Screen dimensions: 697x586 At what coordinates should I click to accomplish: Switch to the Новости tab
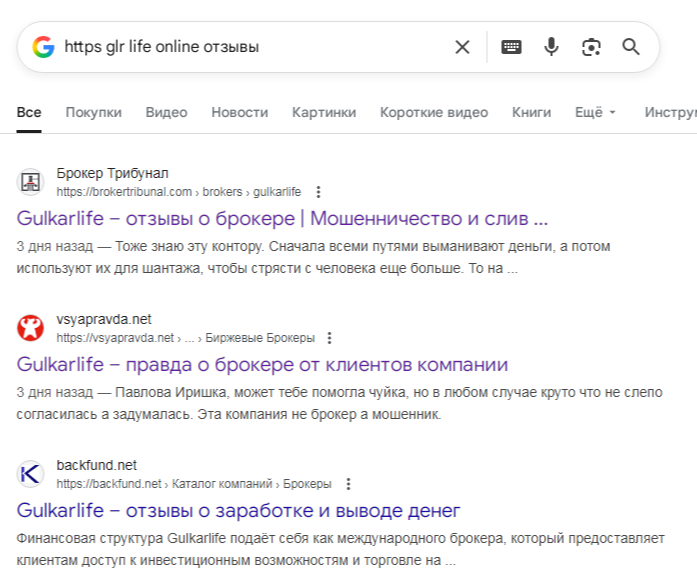(x=239, y=113)
